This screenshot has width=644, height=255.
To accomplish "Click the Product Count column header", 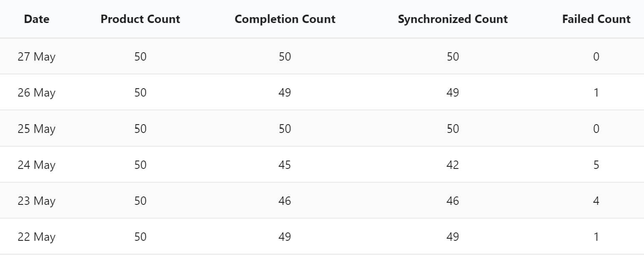I will 140,19.
